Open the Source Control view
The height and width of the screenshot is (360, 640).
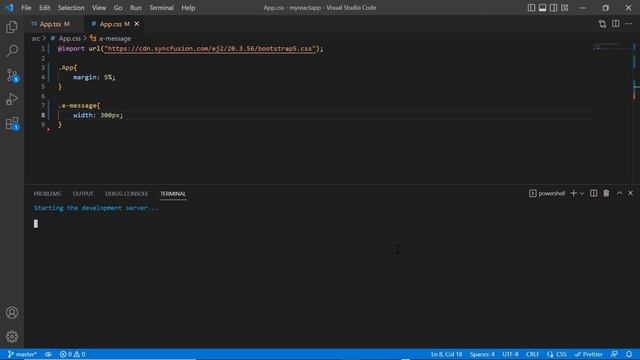pos(12,75)
